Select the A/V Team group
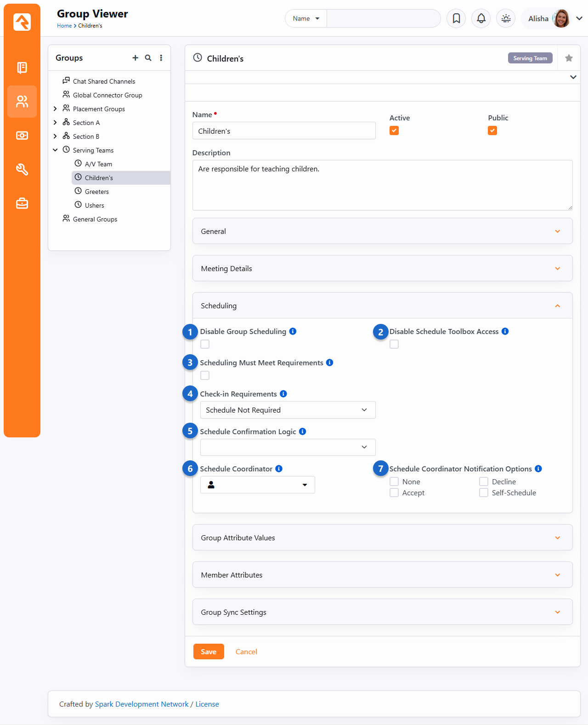 pos(98,164)
